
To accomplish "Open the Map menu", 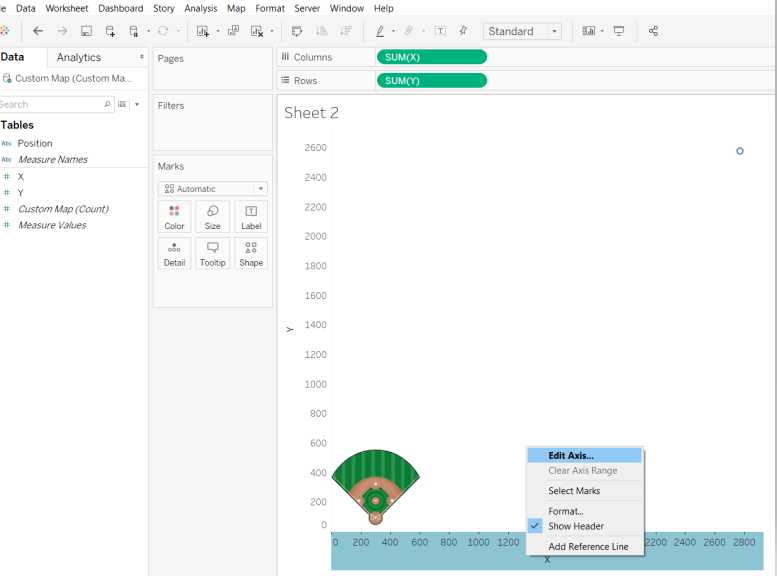I will click(x=236, y=8).
